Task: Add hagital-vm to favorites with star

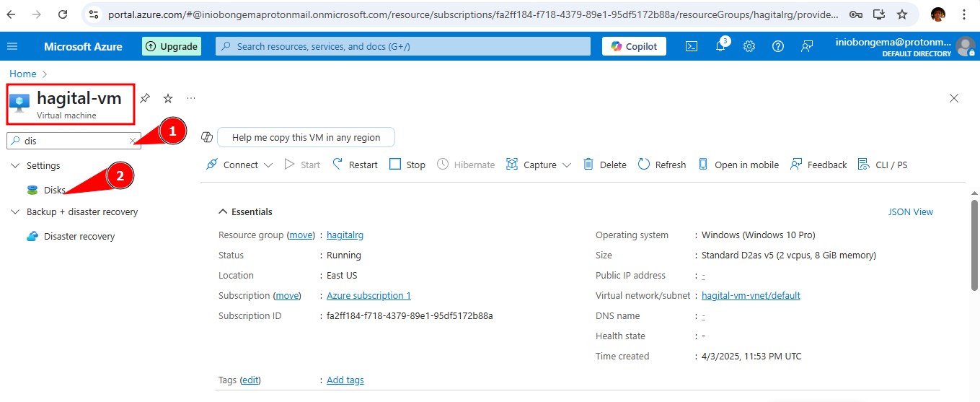Action: [168, 98]
